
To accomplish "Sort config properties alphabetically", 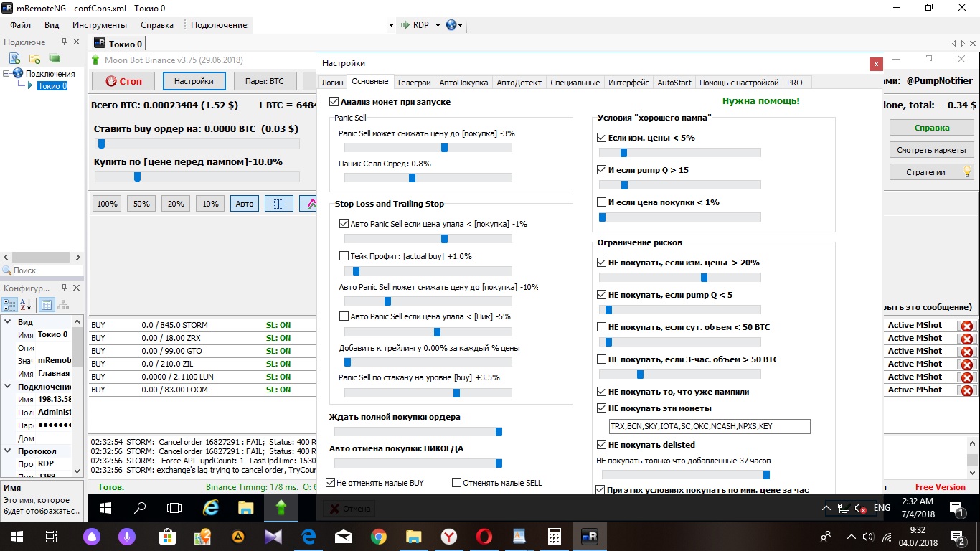I will [25, 305].
